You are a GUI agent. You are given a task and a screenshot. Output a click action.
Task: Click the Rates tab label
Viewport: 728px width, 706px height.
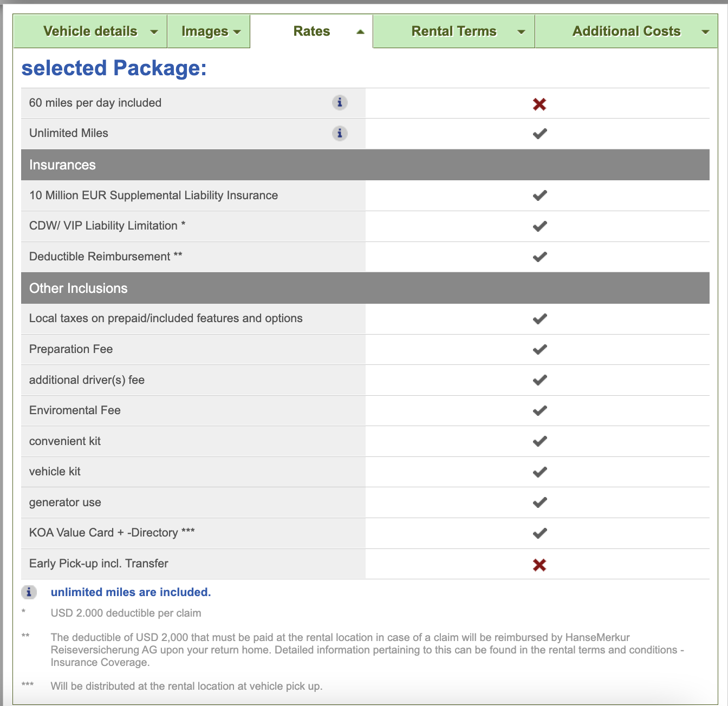(311, 31)
